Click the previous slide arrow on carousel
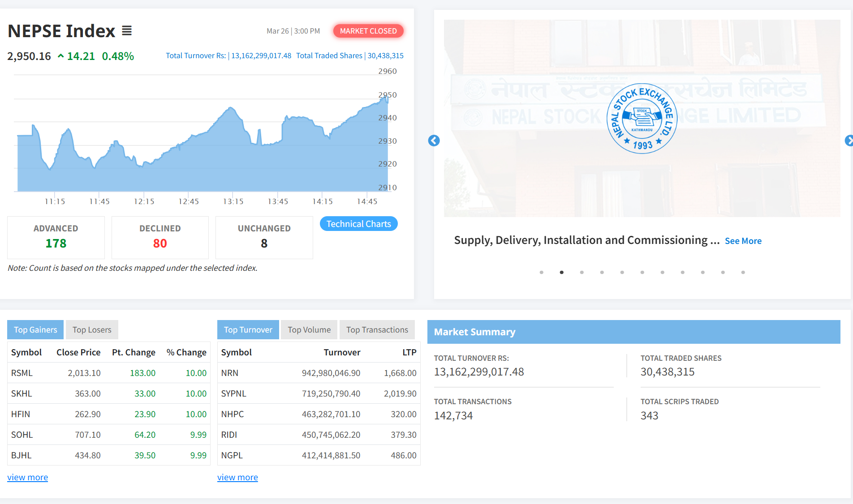 [434, 141]
